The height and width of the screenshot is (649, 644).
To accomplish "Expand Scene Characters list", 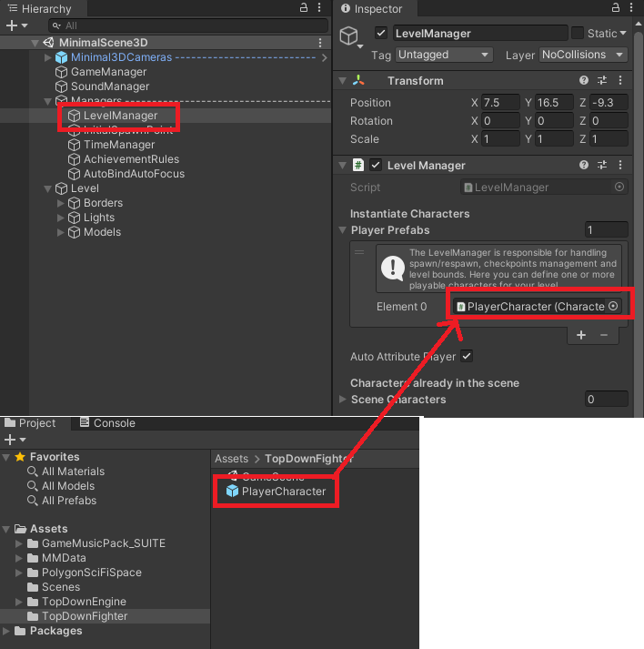I will tap(343, 400).
